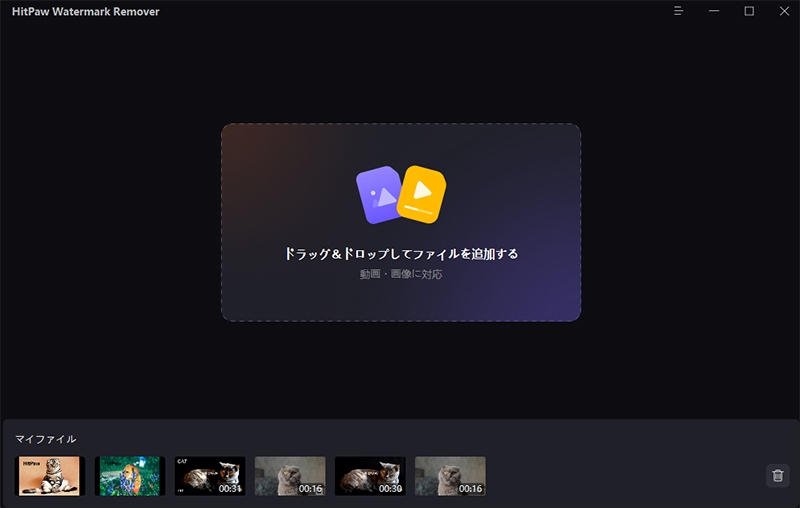Click the 動画・画像に対応 subtitle text

tap(401, 274)
